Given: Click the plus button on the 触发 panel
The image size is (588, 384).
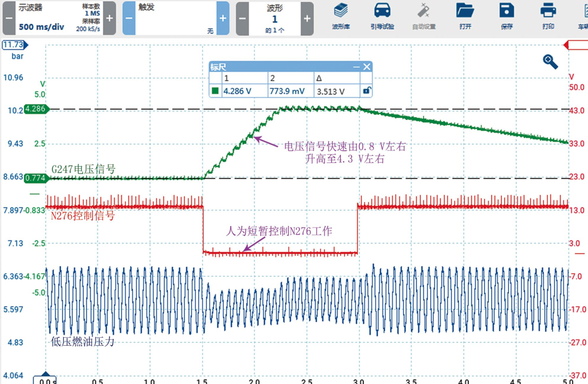Looking at the screenshot, I should coord(223,18).
